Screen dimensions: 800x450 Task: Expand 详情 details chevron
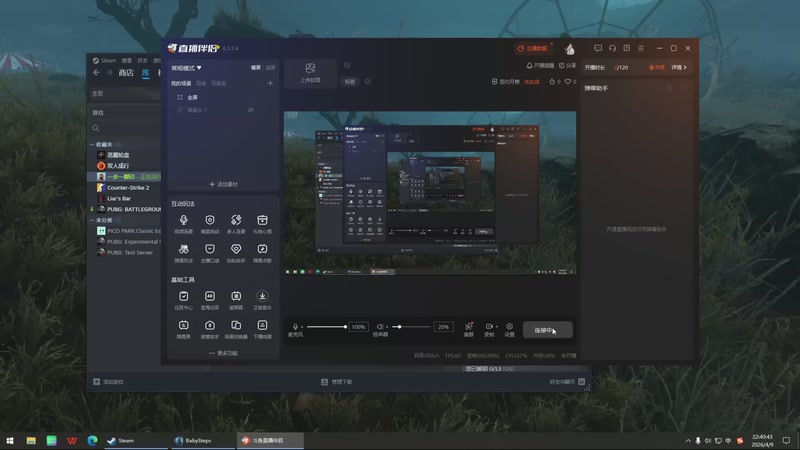pyautogui.click(x=679, y=67)
